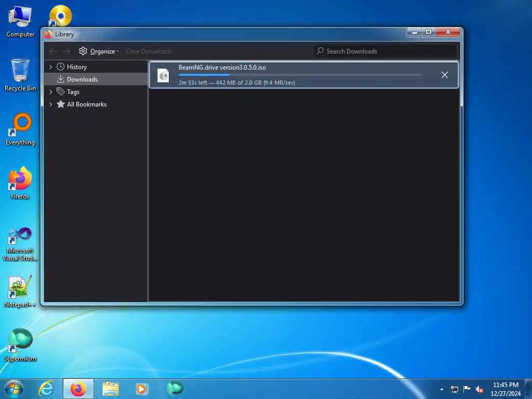The width and height of the screenshot is (532, 399).
Task: Expand the History tree node
Action: [50, 67]
